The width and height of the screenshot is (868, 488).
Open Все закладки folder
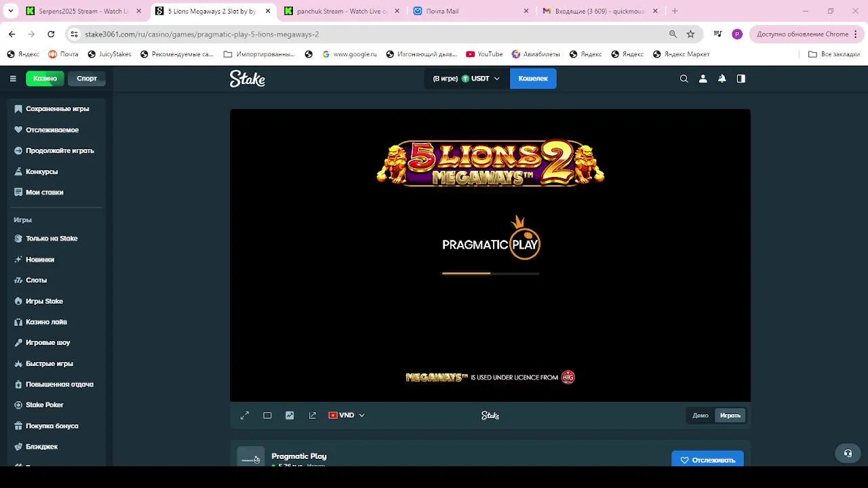click(x=834, y=54)
